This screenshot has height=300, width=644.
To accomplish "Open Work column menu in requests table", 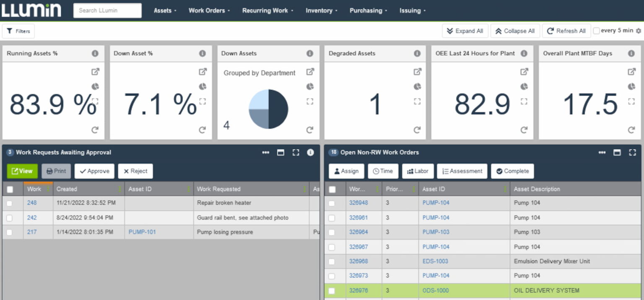I will click(x=48, y=189).
